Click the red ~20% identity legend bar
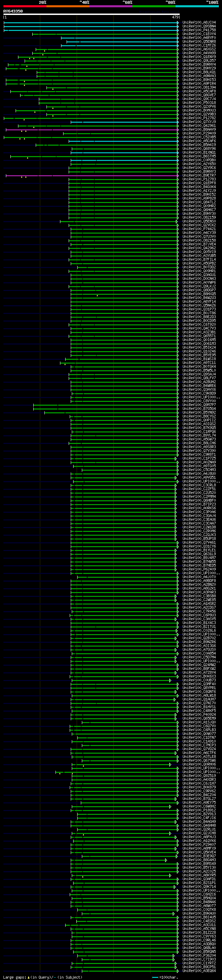This screenshot has width=222, height=980. point(25,6)
